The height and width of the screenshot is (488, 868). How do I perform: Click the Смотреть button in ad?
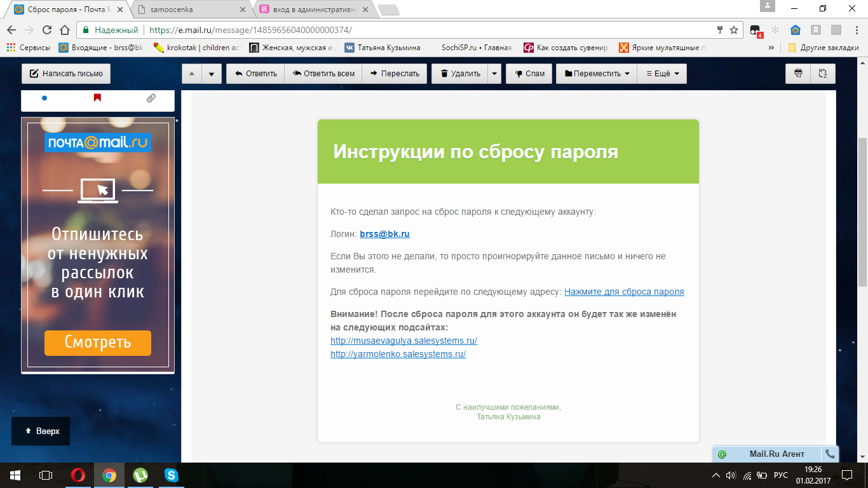[x=98, y=343]
